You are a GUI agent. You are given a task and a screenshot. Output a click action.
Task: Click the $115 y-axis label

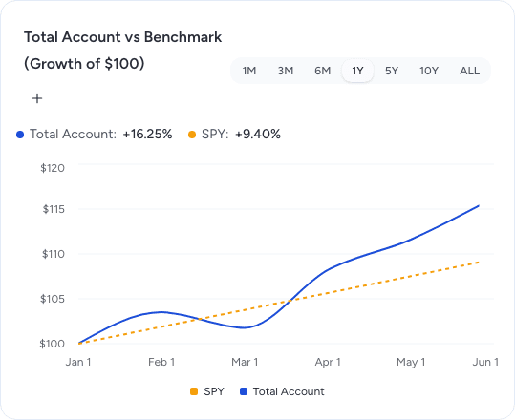(54, 209)
